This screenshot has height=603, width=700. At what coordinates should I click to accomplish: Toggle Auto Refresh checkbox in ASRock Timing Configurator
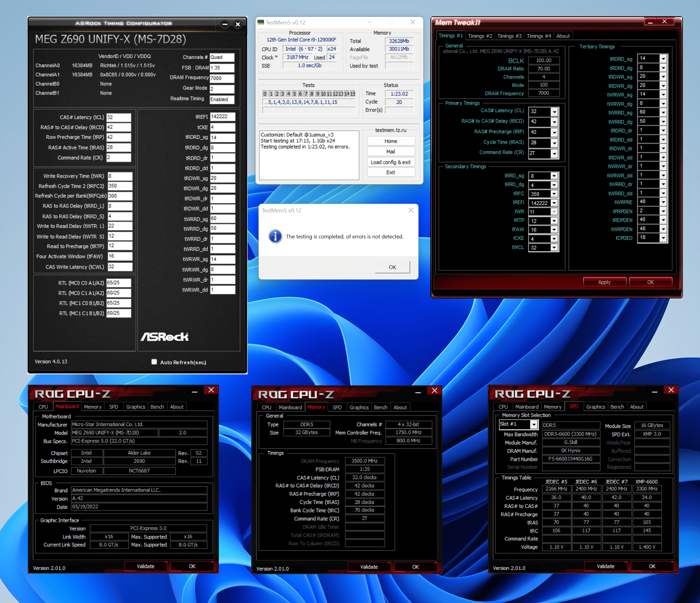[x=154, y=362]
